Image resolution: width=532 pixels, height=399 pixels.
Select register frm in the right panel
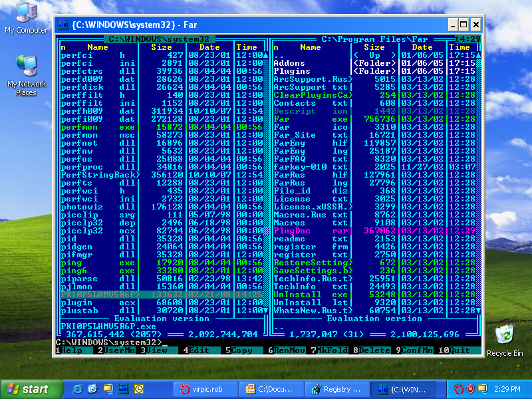point(374,247)
